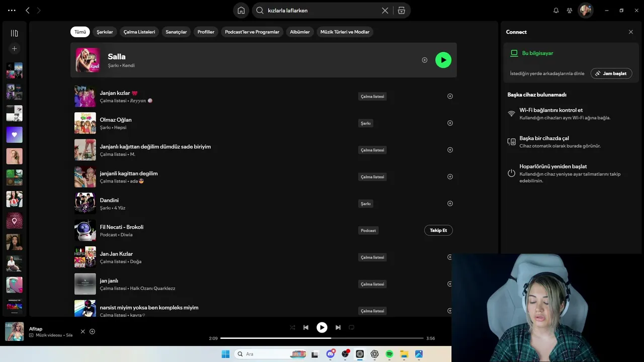Image resolution: width=644 pixels, height=362 pixels.
Task: Start a Jam with Jam başlat
Action: coord(611,73)
